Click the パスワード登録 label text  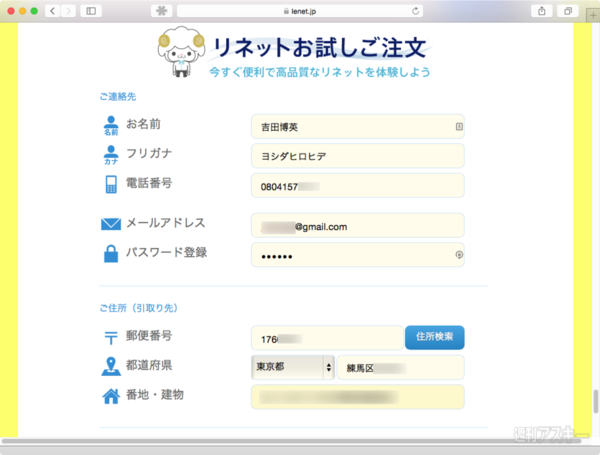[x=166, y=252]
